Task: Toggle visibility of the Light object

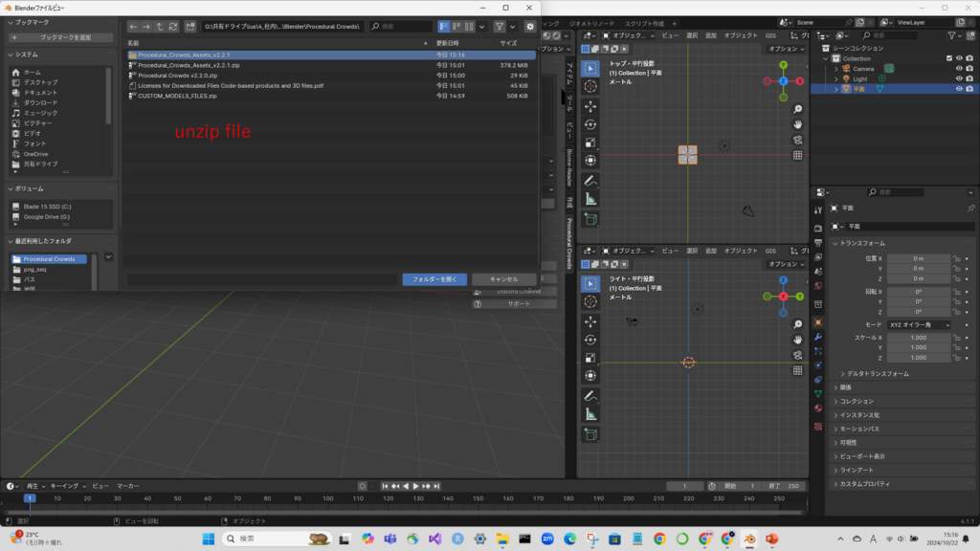Action: tap(959, 78)
